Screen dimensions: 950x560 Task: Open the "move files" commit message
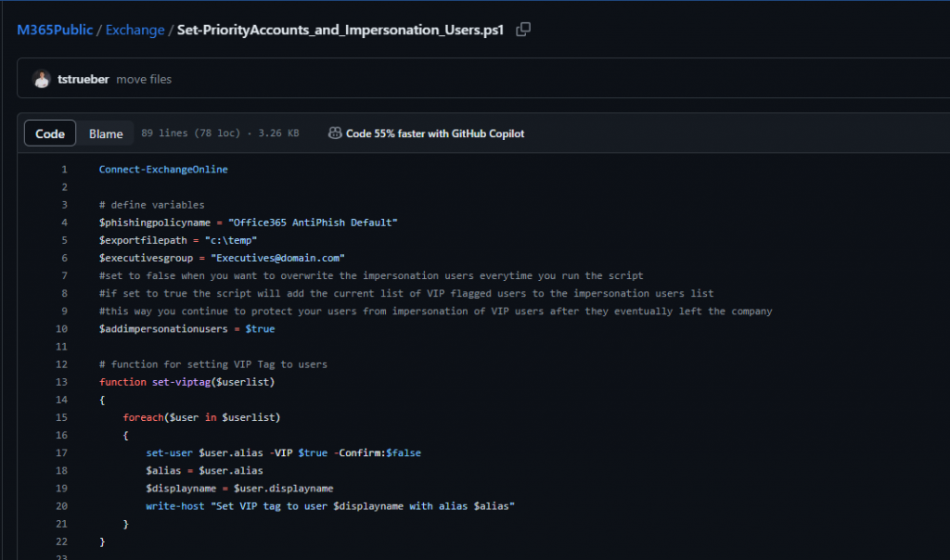(144, 79)
